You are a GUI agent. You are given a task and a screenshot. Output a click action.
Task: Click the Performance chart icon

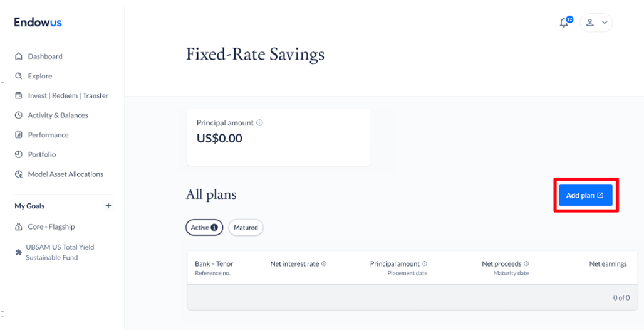pos(19,135)
